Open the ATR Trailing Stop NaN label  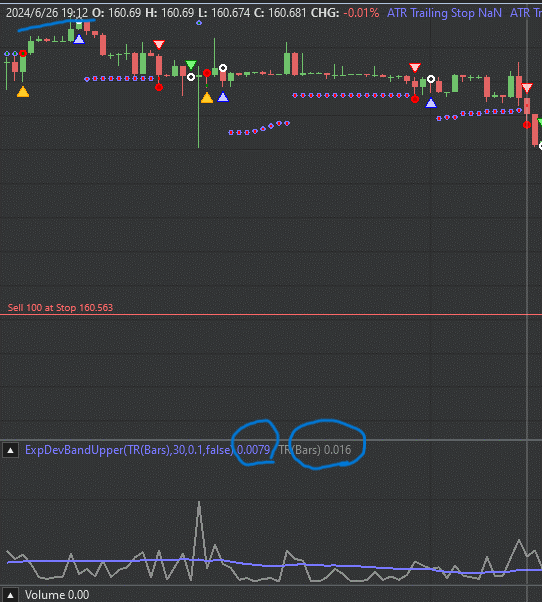[444, 13]
